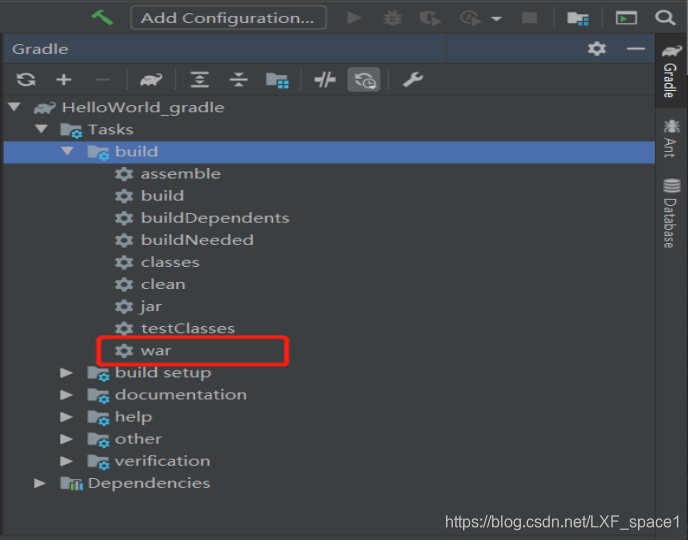689x541 pixels.
Task: Open the Add Configuration dropdown button
Action: tap(228, 18)
